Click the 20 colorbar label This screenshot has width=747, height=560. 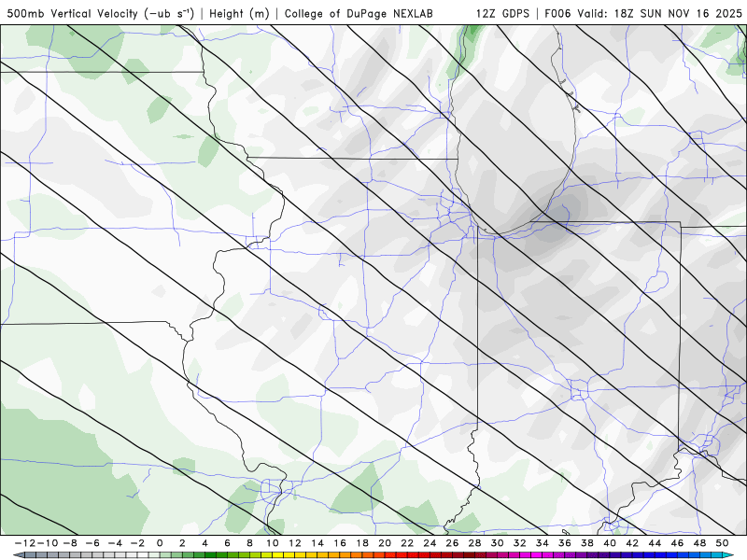385,543
